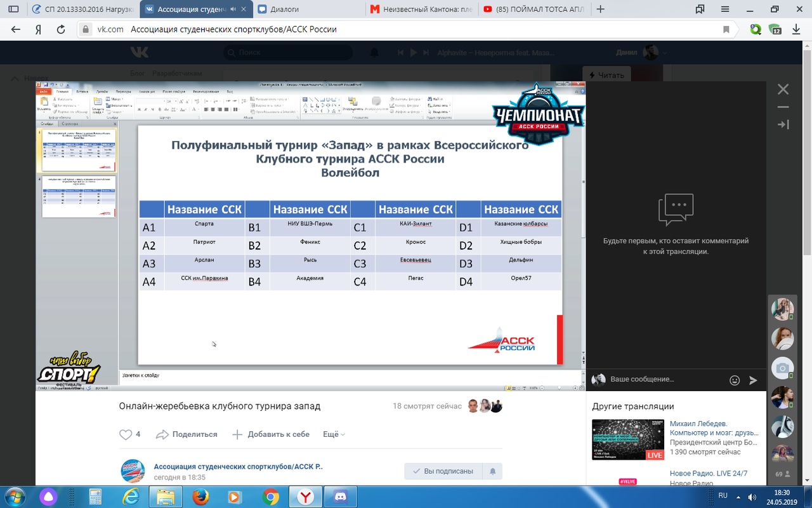The image size is (812, 508).
Task: Add video via Добавить к себе
Action: tap(271, 435)
